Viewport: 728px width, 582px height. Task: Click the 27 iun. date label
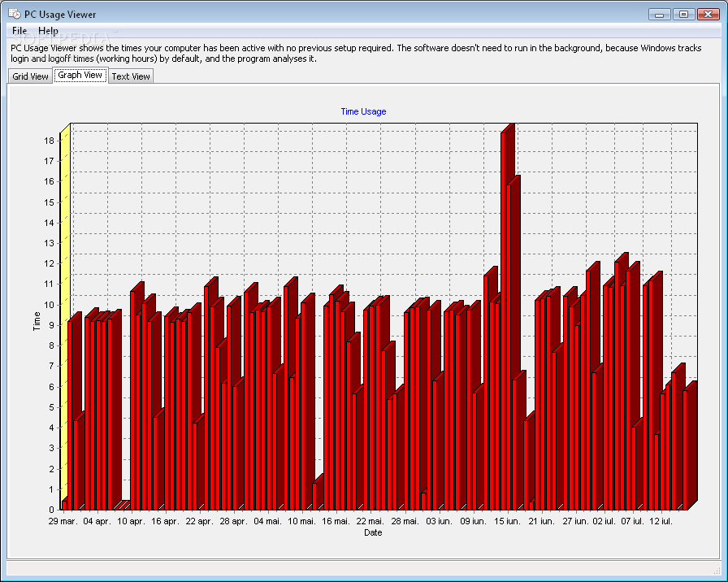pyautogui.click(x=576, y=521)
